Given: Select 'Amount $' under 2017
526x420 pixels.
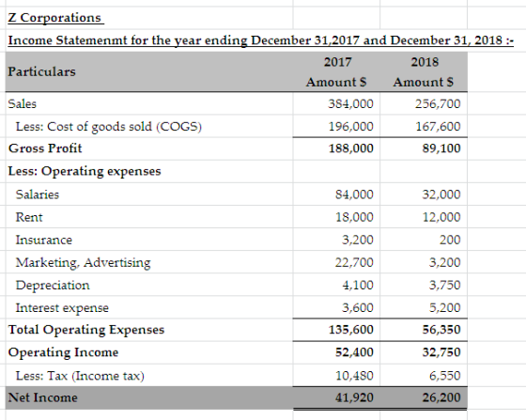Looking at the screenshot, I should (336, 82).
